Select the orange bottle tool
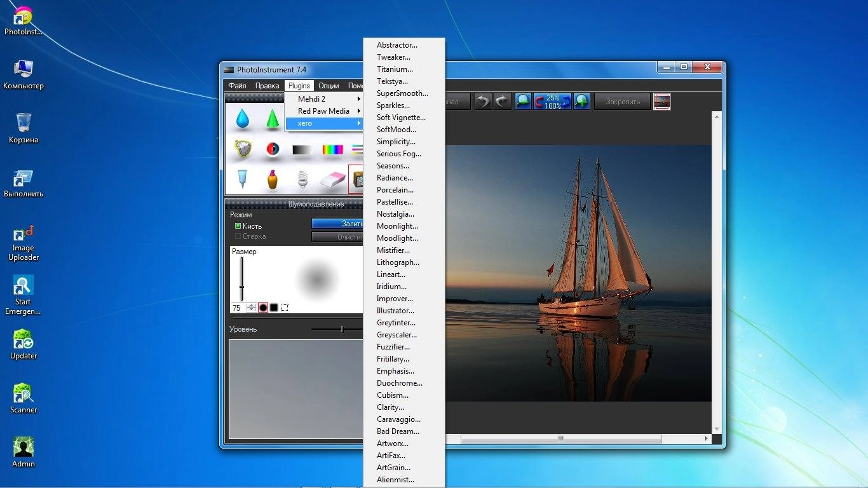868x488 pixels. (x=273, y=179)
